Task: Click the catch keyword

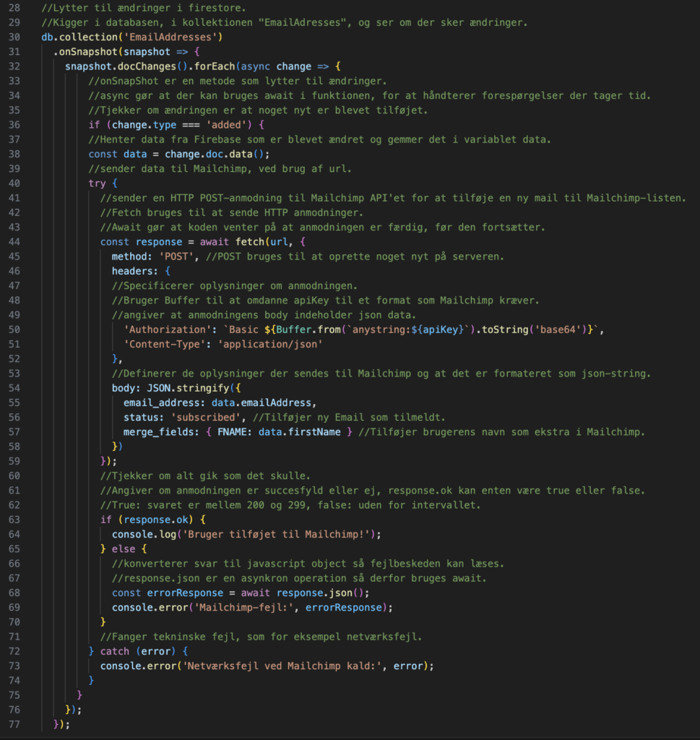Action: (x=114, y=651)
